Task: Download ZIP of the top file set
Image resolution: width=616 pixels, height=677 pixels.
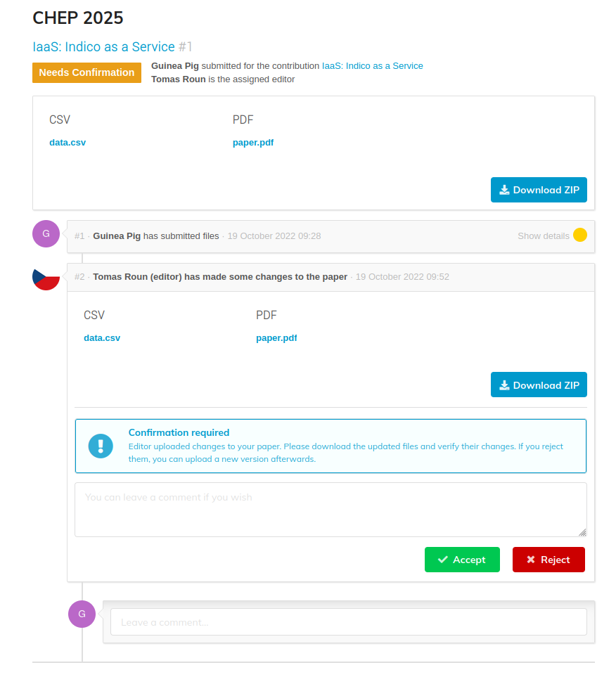Action: click(x=539, y=190)
